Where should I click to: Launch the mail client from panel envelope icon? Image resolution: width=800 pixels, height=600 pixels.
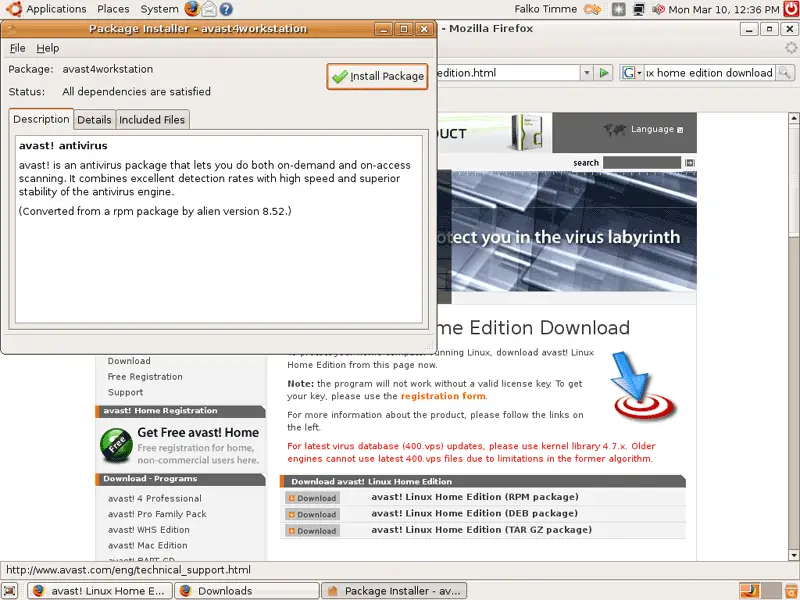[x=209, y=9]
